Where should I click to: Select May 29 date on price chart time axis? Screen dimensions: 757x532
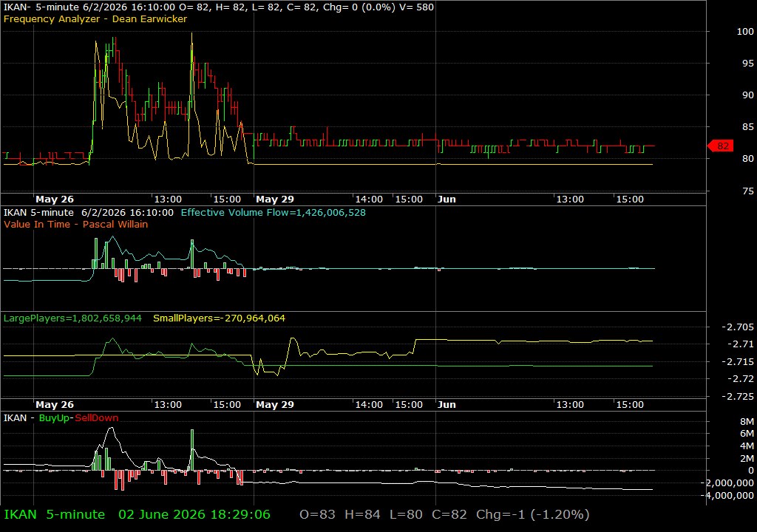point(275,199)
